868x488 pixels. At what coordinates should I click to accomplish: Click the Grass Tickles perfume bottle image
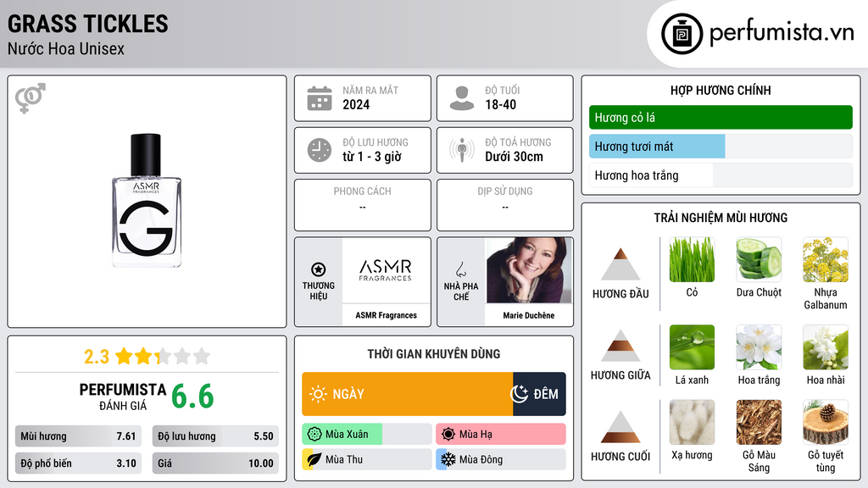click(146, 200)
